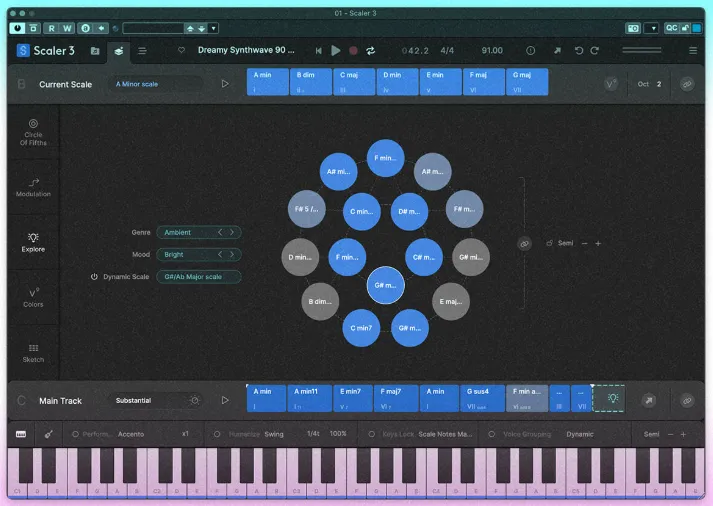This screenshot has height=506, width=713.
Task: Choose next Mood with right chevron
Action: click(232, 255)
